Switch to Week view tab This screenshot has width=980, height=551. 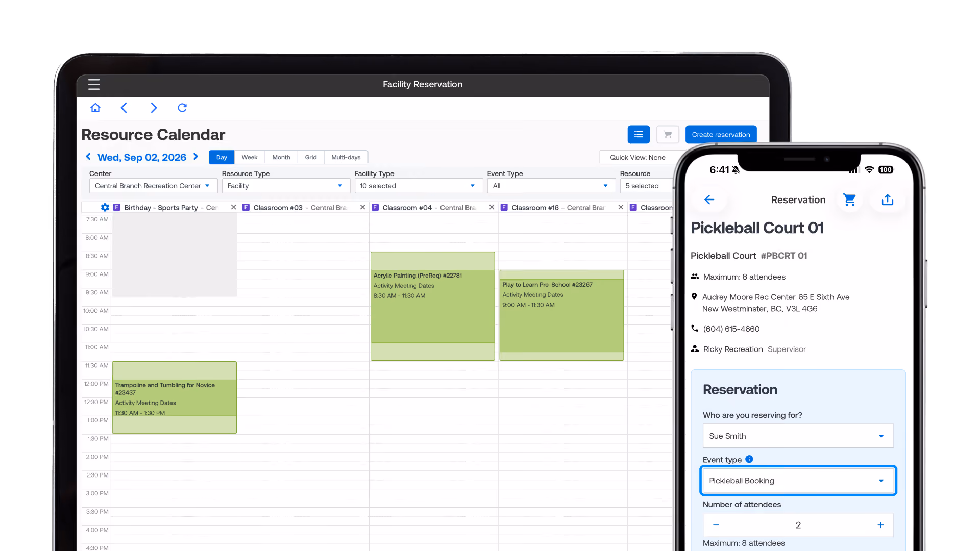pyautogui.click(x=250, y=157)
